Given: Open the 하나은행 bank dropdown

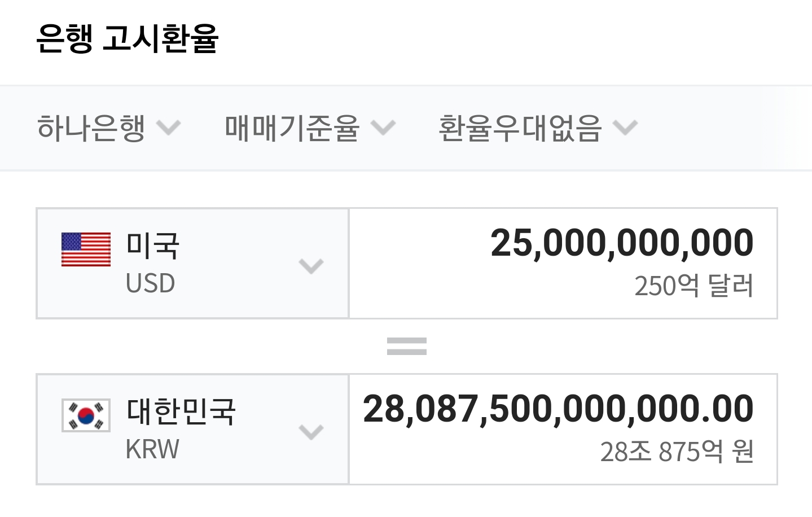Looking at the screenshot, I should pyautogui.click(x=91, y=128).
